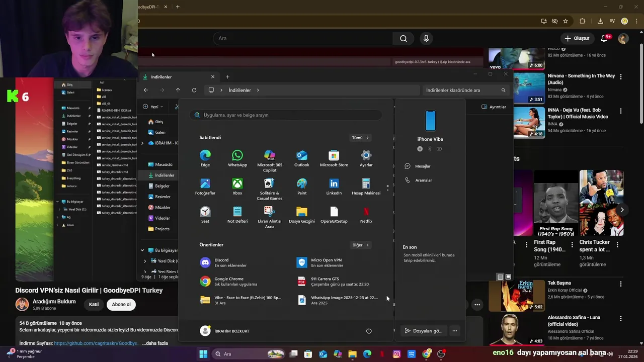Open Microsoft Store pinned tile
This screenshot has width=644, height=362.
334,158
